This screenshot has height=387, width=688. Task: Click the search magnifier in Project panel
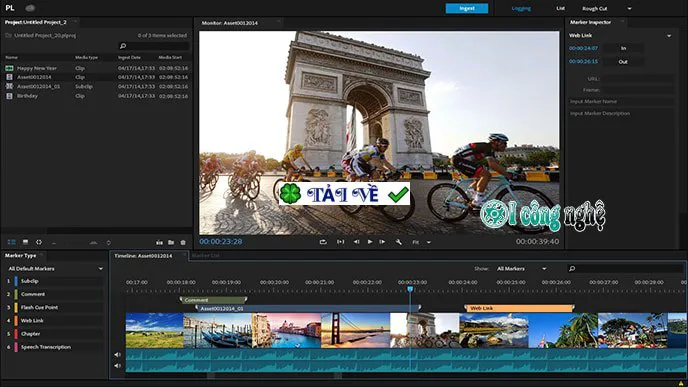pos(123,46)
